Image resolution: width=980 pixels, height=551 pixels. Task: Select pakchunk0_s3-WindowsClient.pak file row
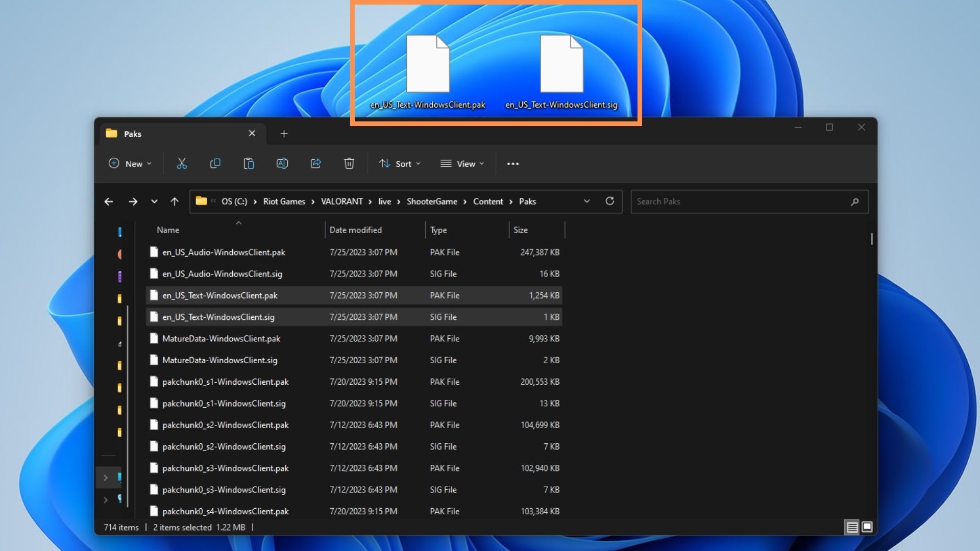(354, 468)
